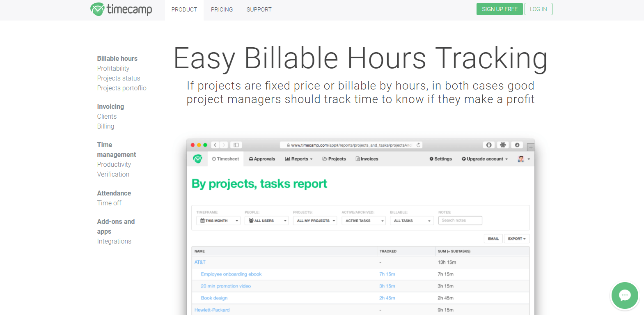Open the PRICING page

pyautogui.click(x=222, y=9)
